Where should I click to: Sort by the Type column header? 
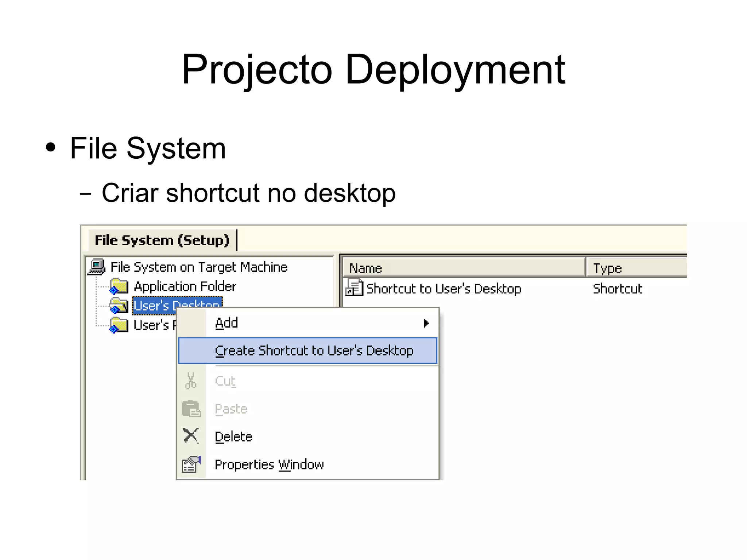tap(637, 268)
